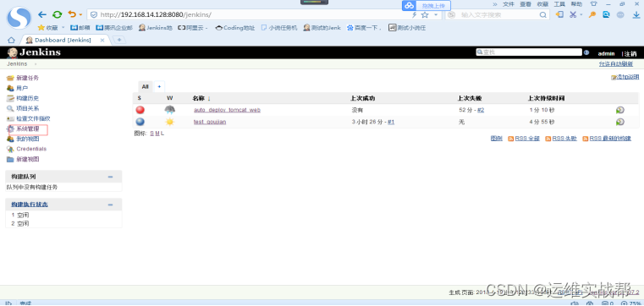The height and width of the screenshot is (306, 644).
Task: Click the lightning speed-mode icon
Action: click(x=414, y=14)
